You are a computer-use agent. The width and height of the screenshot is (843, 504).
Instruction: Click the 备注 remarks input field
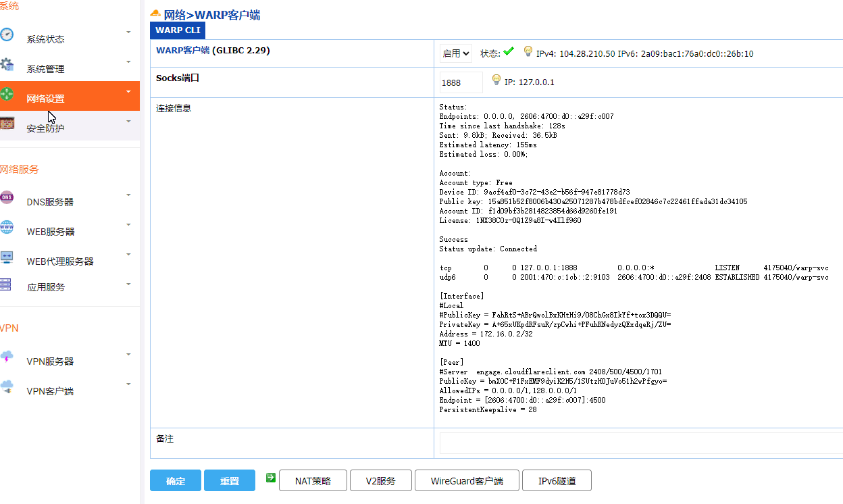pyautogui.click(x=642, y=443)
